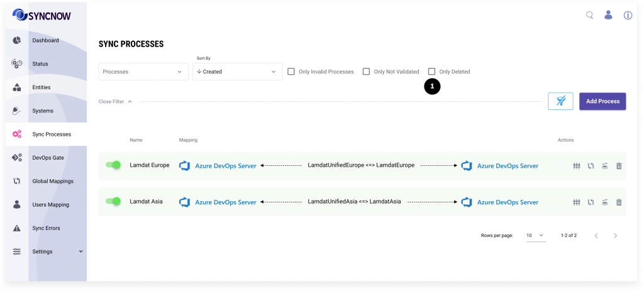Click the Name column header
This screenshot has width=644, height=291.
click(x=136, y=140)
